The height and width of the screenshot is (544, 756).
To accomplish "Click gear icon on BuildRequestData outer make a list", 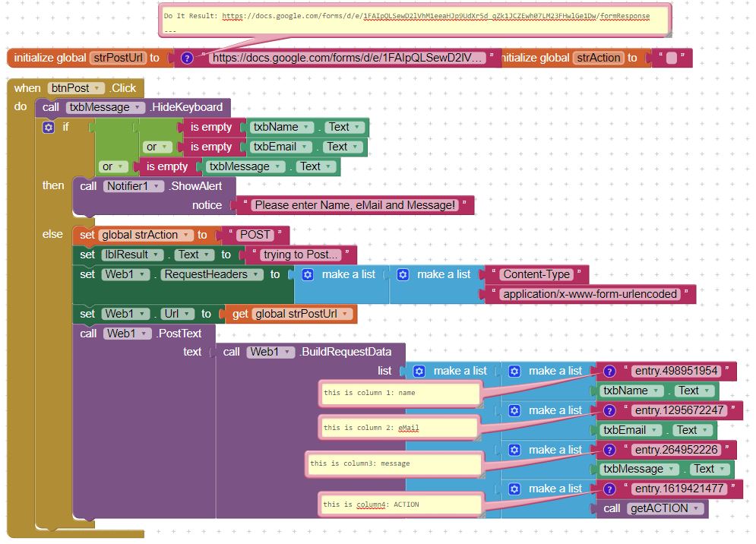I will (x=419, y=371).
